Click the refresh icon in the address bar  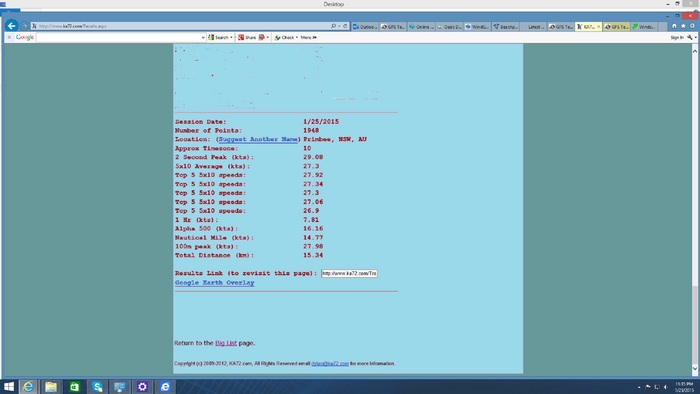[x=345, y=26]
